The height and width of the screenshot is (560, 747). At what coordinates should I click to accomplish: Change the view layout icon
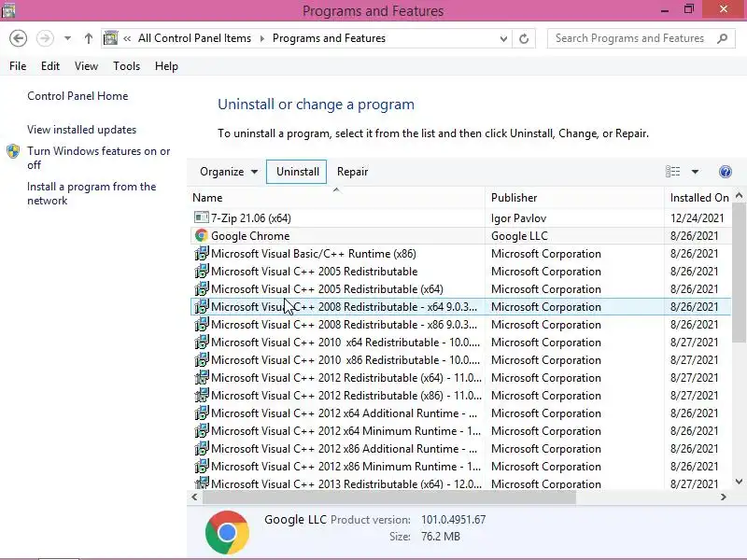click(x=672, y=172)
